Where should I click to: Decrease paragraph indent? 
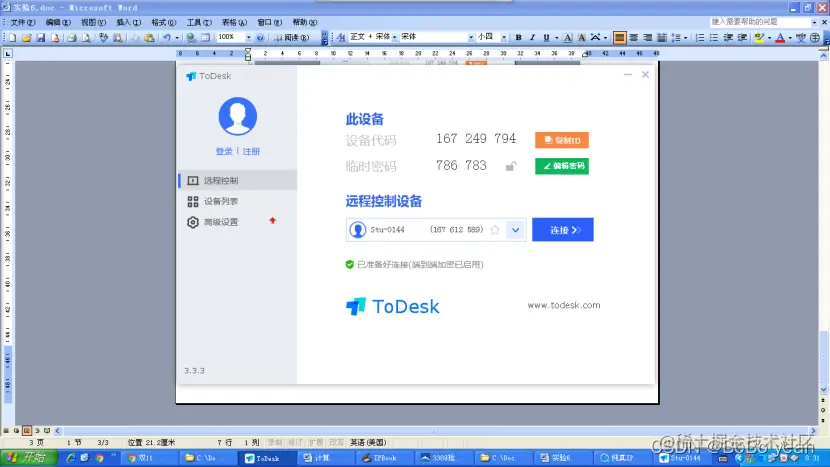pyautogui.click(x=728, y=38)
